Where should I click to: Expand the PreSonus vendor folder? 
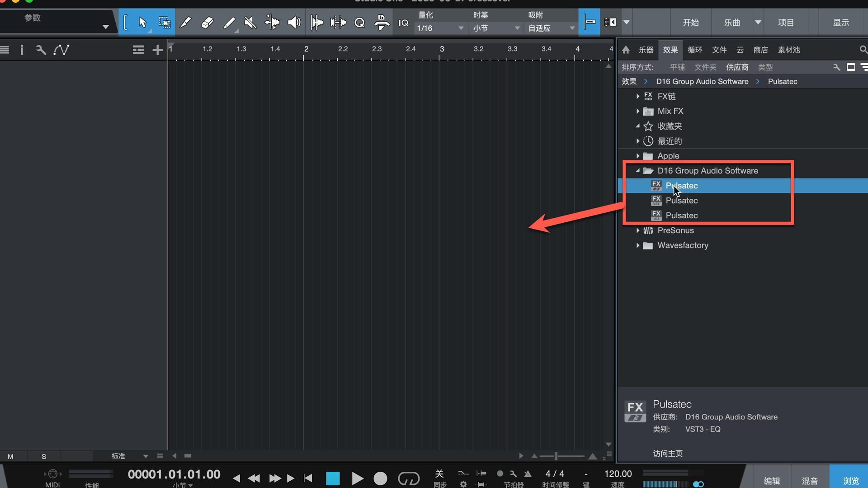click(637, 230)
